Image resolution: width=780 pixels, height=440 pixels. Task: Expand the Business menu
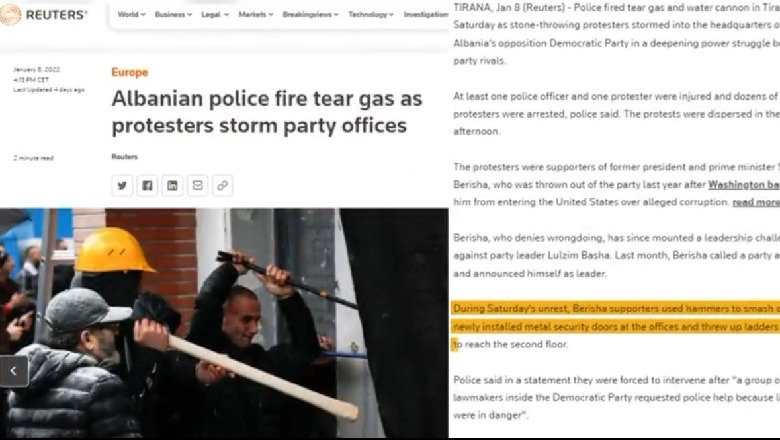coord(173,14)
